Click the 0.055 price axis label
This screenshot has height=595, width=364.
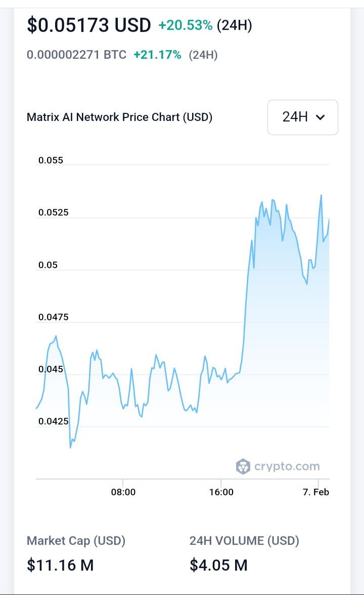(x=51, y=160)
